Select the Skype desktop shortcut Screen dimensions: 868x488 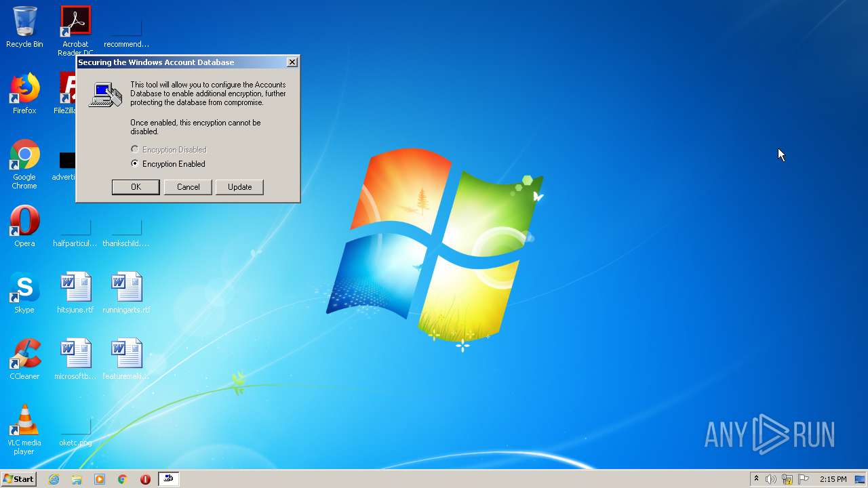pos(24,293)
